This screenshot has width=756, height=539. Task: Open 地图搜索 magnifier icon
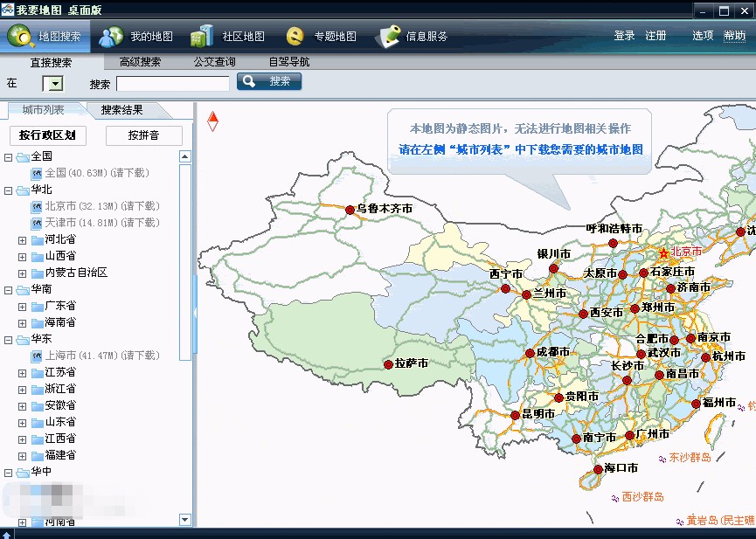(21, 36)
